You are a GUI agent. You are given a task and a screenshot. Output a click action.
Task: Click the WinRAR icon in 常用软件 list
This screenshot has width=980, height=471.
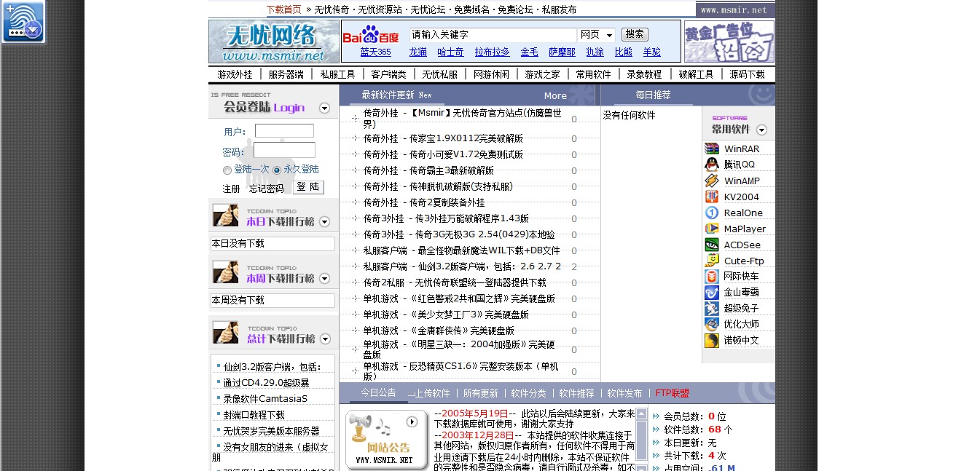712,149
